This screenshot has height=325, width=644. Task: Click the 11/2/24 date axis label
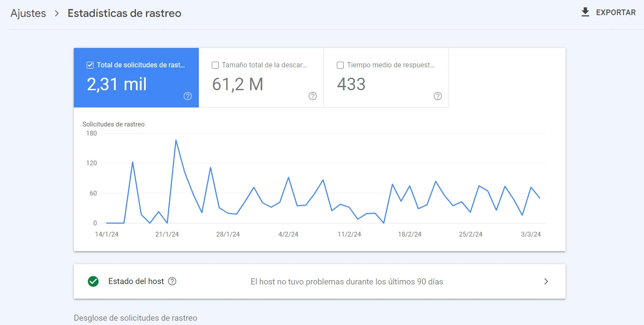tap(349, 234)
